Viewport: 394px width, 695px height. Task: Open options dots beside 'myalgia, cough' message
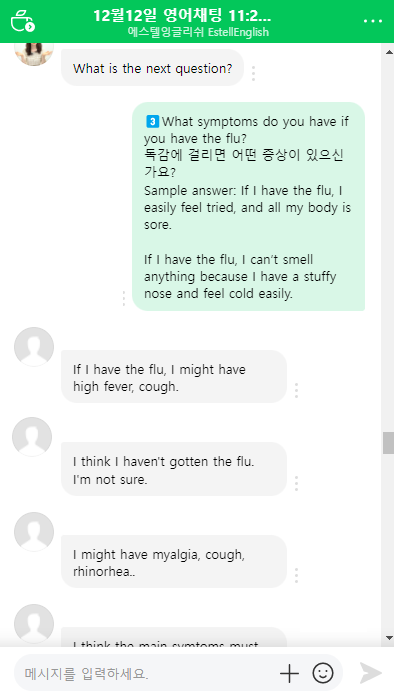[x=296, y=575]
